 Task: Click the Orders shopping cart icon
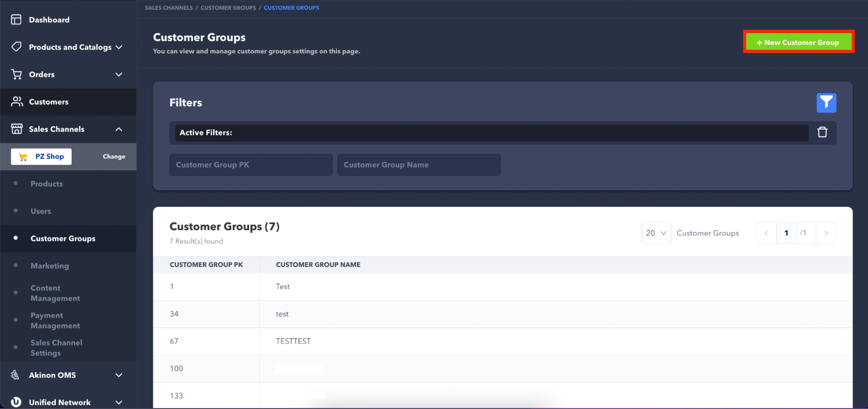17,74
